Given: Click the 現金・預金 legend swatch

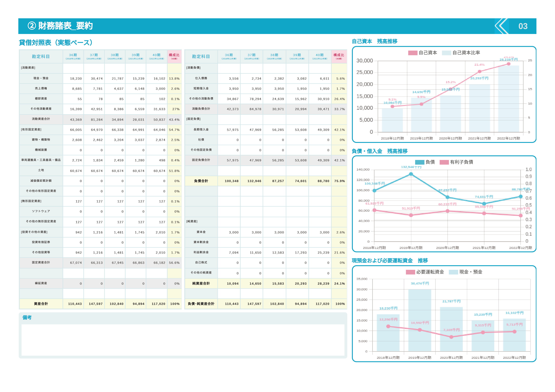Looking at the screenshot, I should tap(453, 272).
